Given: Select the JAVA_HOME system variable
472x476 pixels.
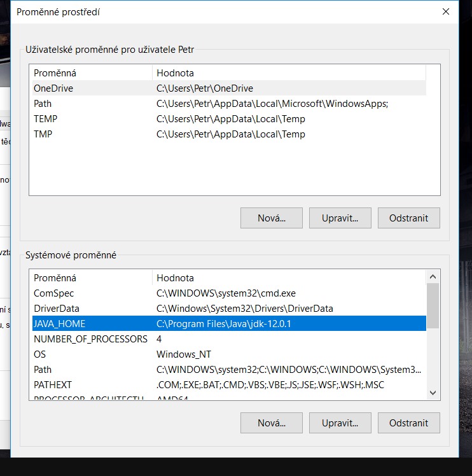Looking at the screenshot, I should tap(60, 324).
